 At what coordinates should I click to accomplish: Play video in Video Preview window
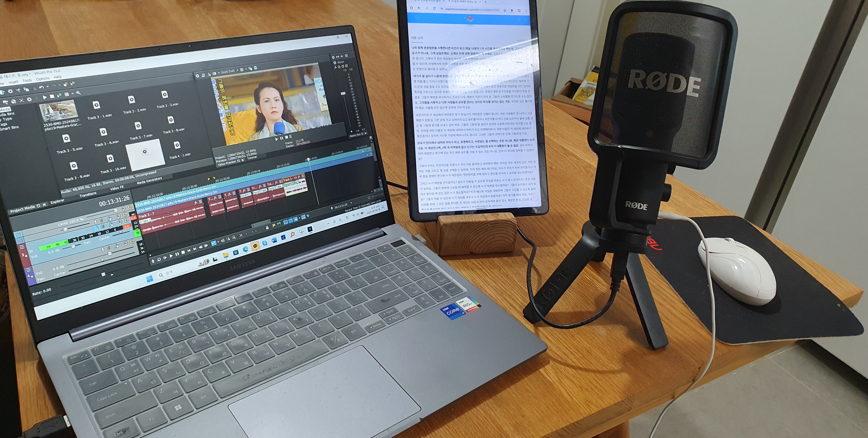277,139
